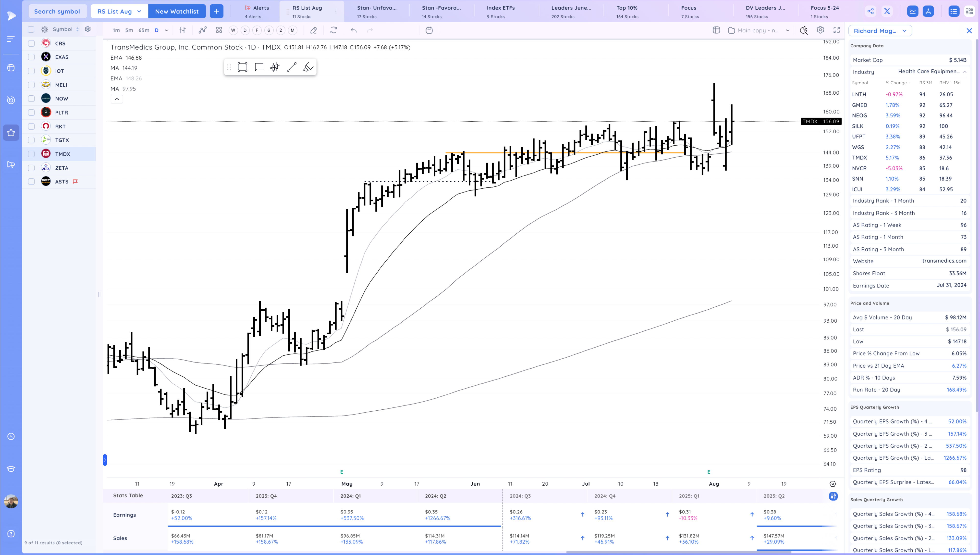980x555 pixels.
Task: Click the annotation comment tool
Action: [x=259, y=67]
